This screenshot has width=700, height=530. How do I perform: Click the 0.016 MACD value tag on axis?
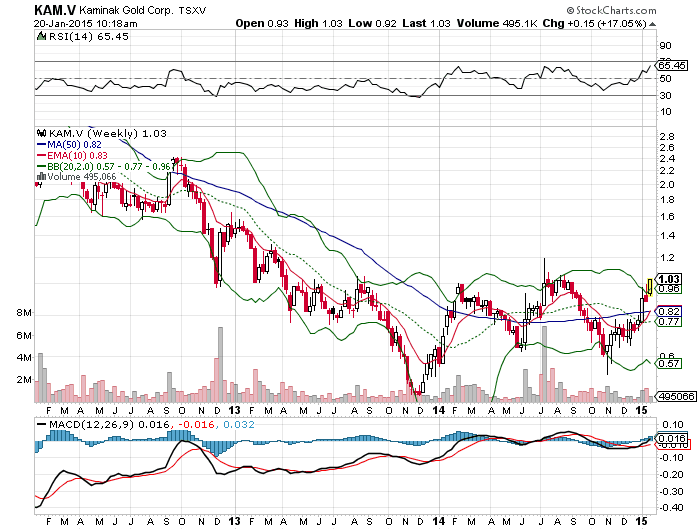tap(672, 438)
